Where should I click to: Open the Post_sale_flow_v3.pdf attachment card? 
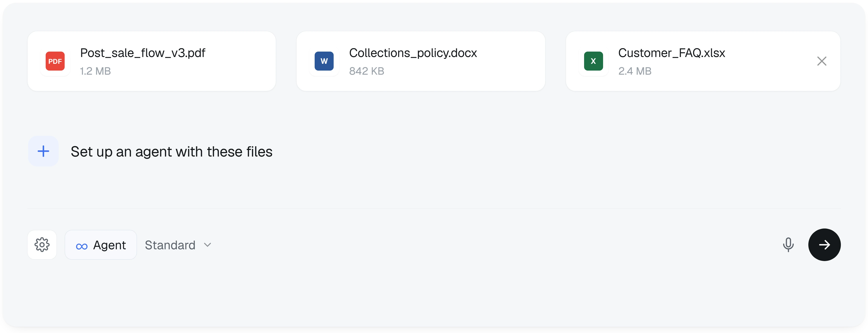(x=152, y=61)
